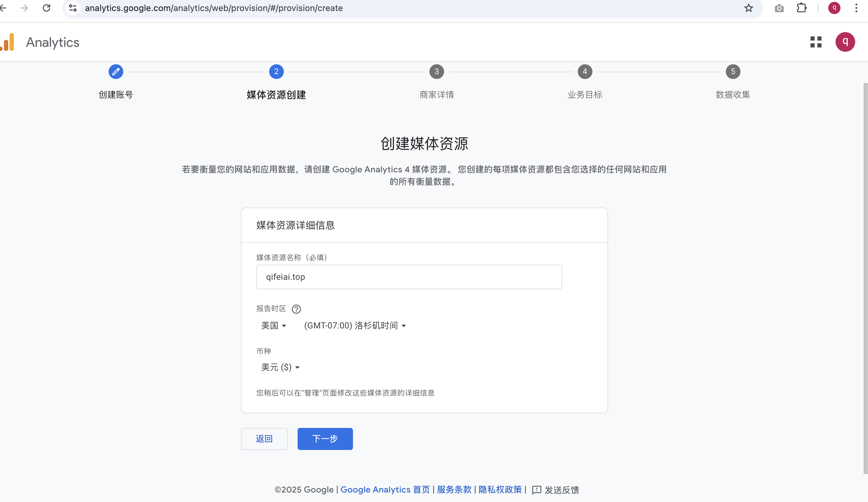This screenshot has height=502, width=868.
Task: Click the camera icon in browser toolbar
Action: click(779, 8)
